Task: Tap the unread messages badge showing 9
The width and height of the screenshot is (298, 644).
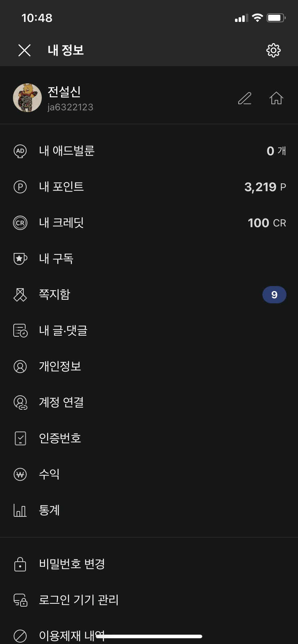Action: (274, 295)
